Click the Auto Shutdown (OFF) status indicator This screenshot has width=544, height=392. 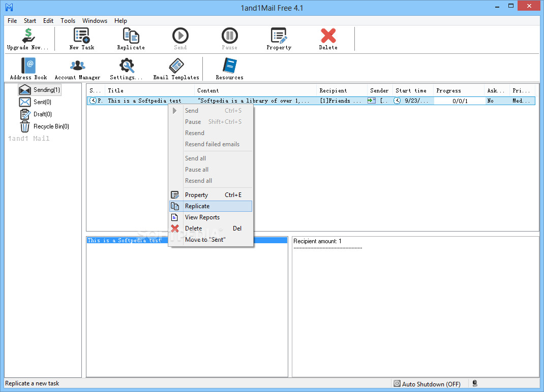point(428,384)
